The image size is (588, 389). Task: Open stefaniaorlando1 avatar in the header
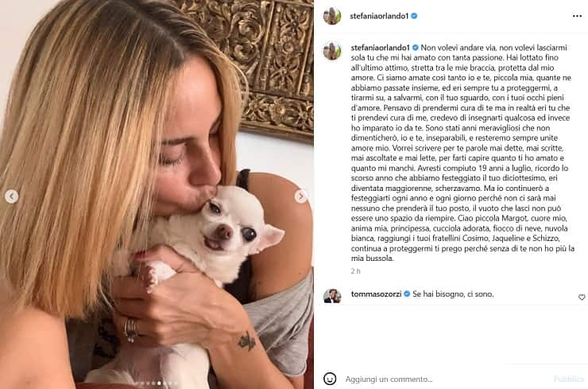(x=332, y=16)
